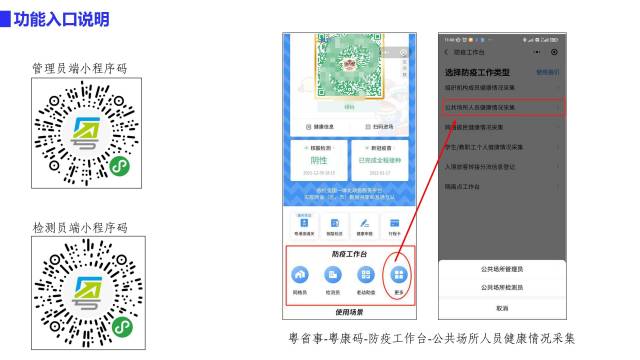Screen dimensions: 640x360
Task: Select 隔离点工作台
Action: click(x=502, y=187)
